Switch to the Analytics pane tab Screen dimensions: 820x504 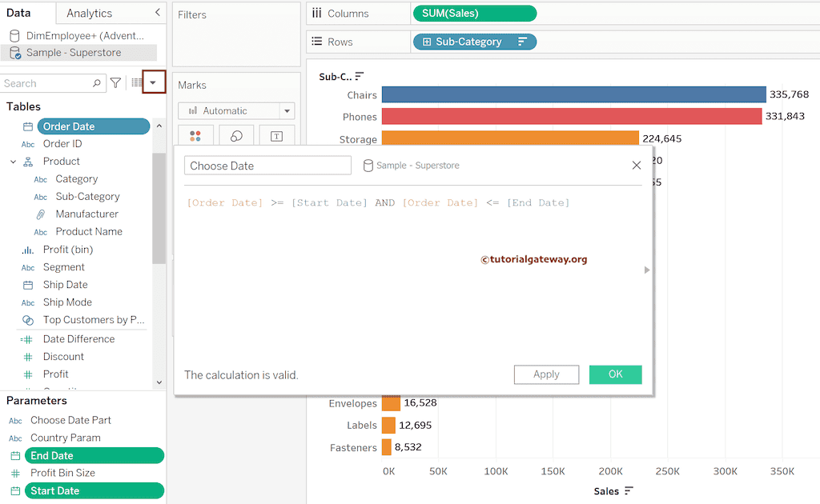point(89,14)
